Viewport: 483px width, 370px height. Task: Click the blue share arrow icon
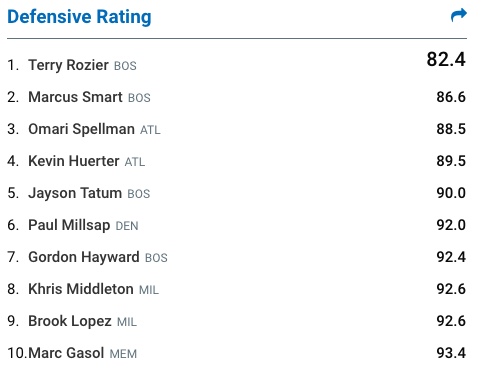[459, 15]
